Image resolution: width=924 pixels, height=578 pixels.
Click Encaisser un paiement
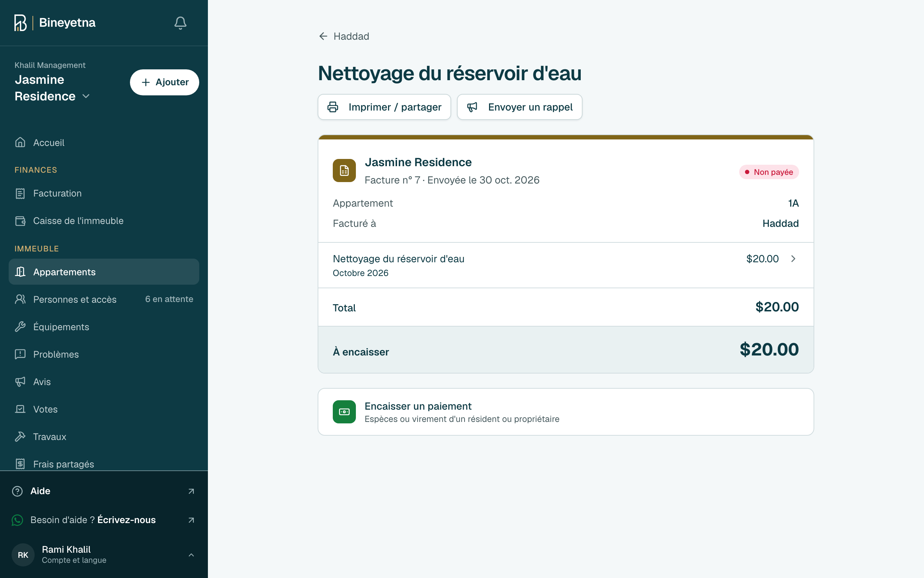coord(566,412)
